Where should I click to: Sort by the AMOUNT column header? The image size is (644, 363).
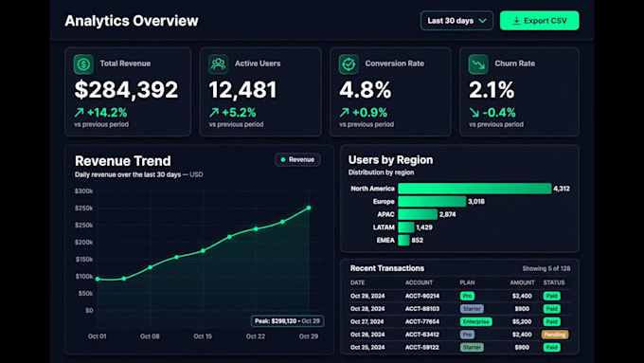522,282
